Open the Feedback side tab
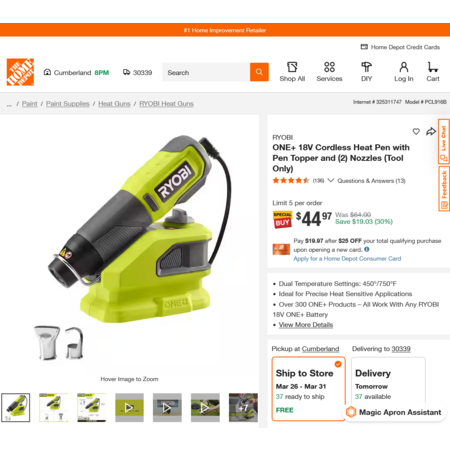The image size is (450, 450). point(444,189)
